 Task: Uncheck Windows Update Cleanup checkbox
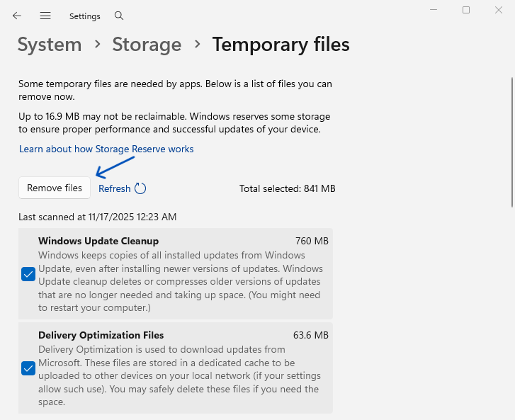(28, 274)
